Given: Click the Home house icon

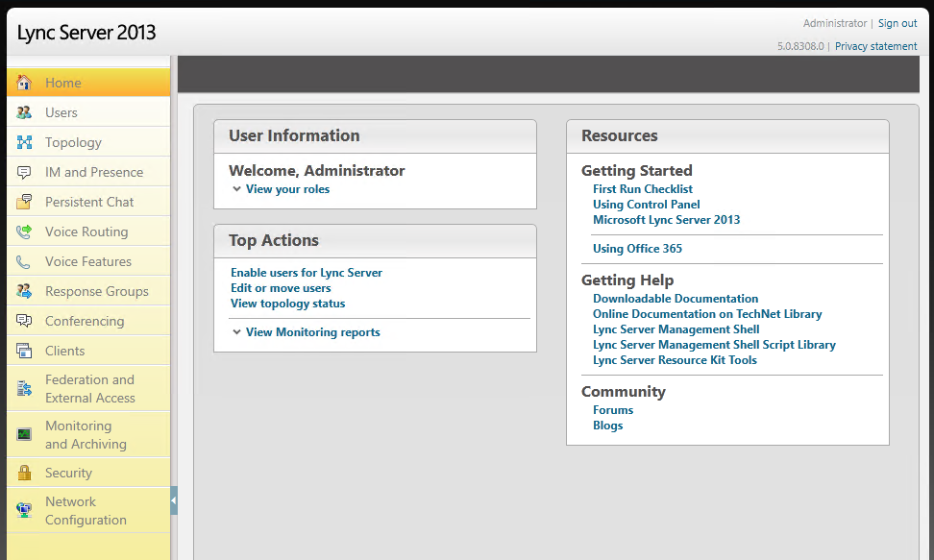Looking at the screenshot, I should point(24,83).
